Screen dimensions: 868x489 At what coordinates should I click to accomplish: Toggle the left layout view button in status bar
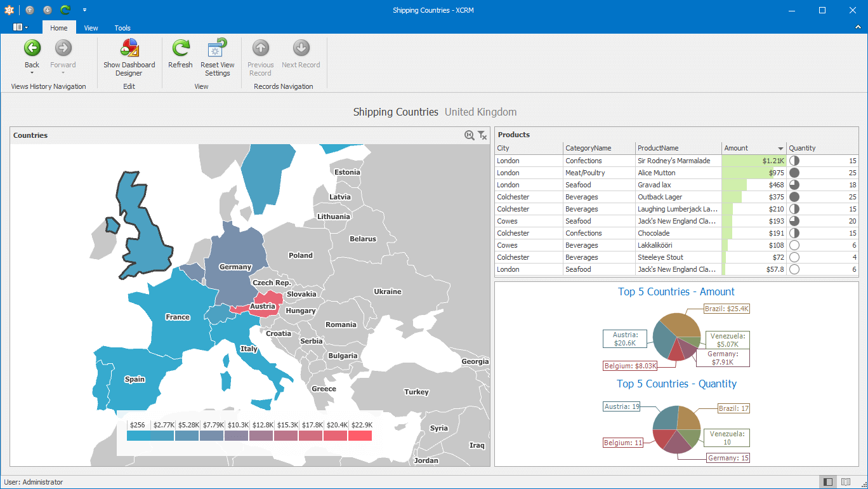827,482
